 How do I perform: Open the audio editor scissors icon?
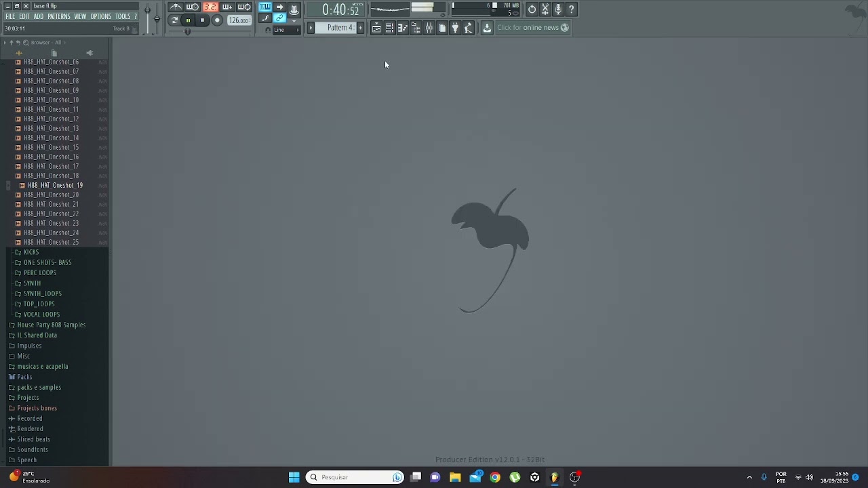[545, 9]
